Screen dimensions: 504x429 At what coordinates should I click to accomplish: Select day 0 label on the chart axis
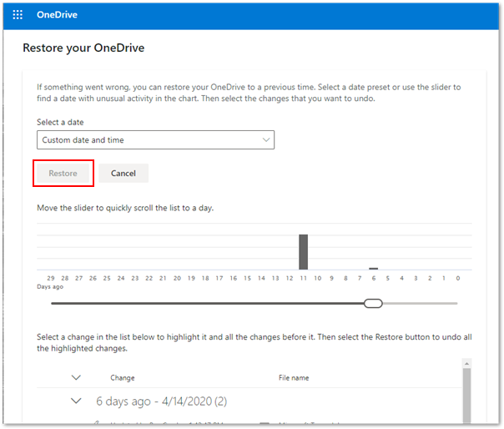[458, 278]
